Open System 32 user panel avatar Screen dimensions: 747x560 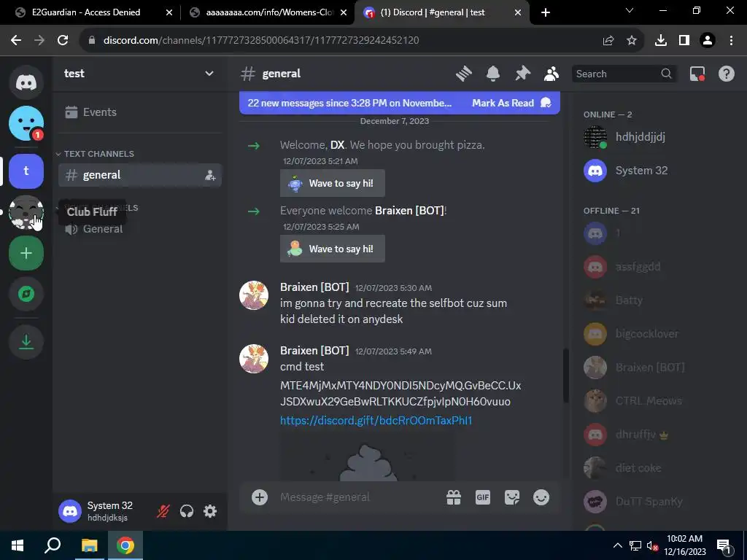[x=69, y=511]
